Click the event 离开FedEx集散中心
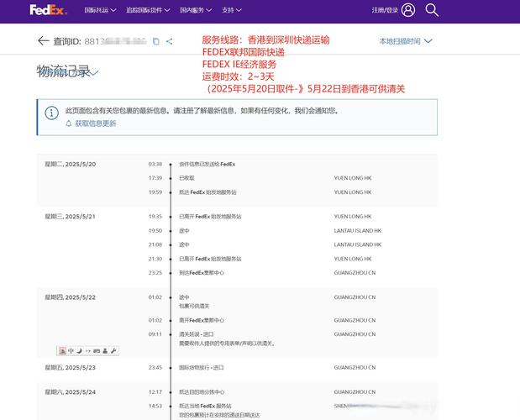This screenshot has height=420, width=520. click(202, 320)
